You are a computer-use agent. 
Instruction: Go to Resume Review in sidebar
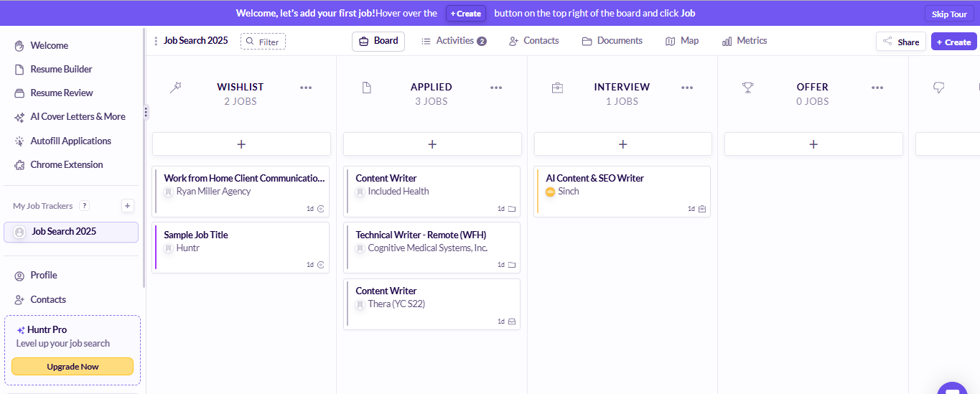coord(62,93)
